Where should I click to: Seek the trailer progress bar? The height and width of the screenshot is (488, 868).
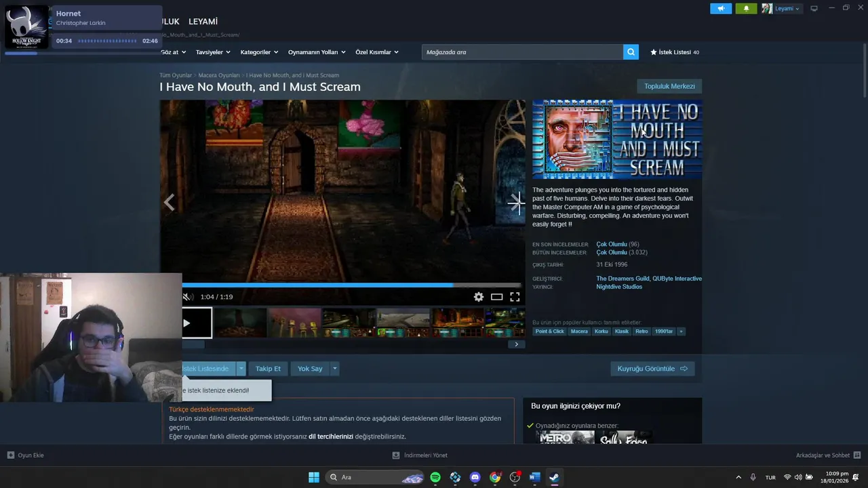tap(351, 285)
